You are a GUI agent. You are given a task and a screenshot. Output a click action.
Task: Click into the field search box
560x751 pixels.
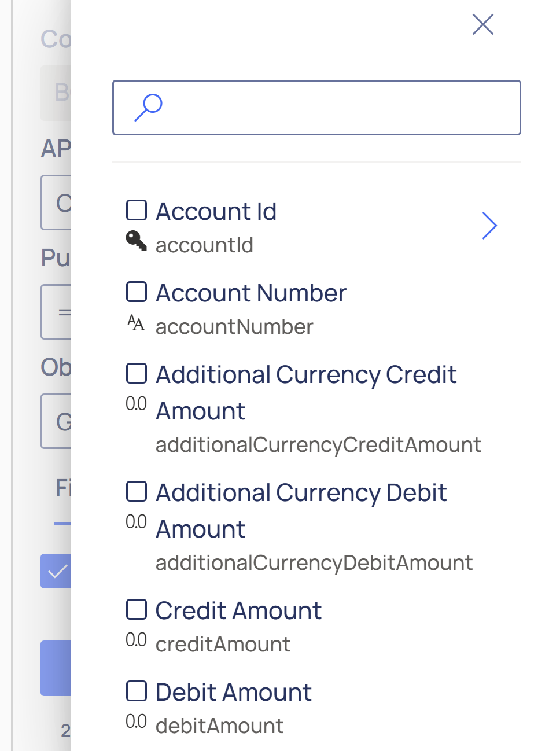336,108
